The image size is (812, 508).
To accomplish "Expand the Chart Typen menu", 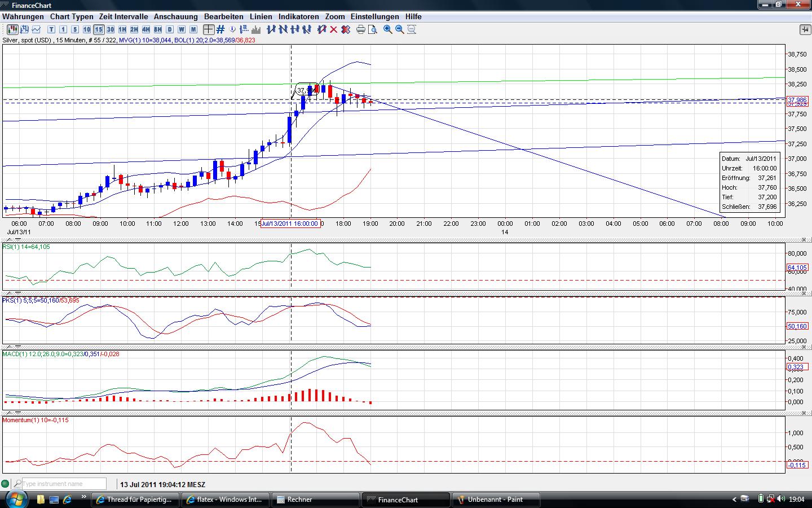I will tap(72, 16).
